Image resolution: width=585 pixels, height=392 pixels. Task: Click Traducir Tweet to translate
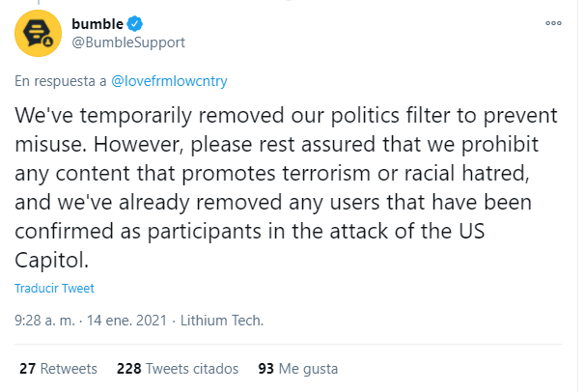point(54,288)
